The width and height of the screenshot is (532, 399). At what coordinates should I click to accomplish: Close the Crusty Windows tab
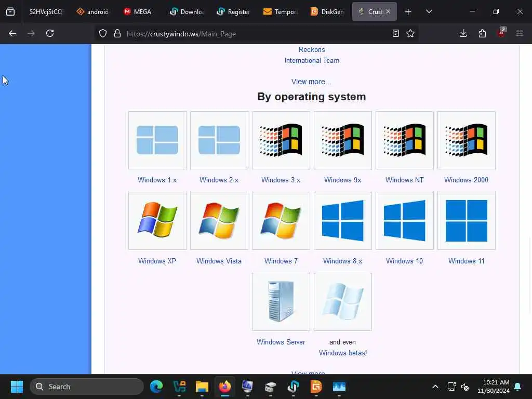pyautogui.click(x=388, y=11)
